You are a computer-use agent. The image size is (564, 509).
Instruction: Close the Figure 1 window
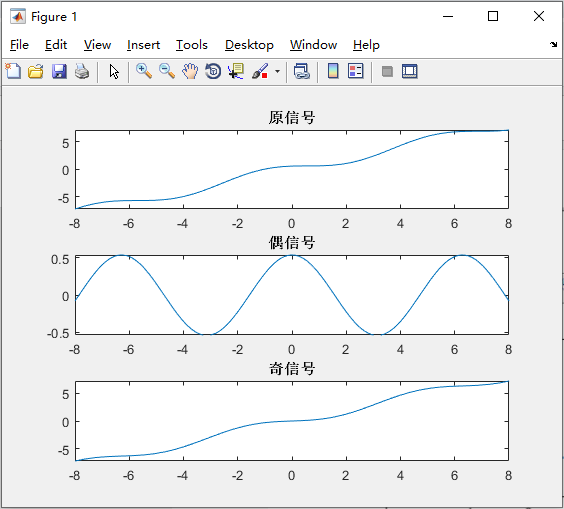(x=538, y=16)
